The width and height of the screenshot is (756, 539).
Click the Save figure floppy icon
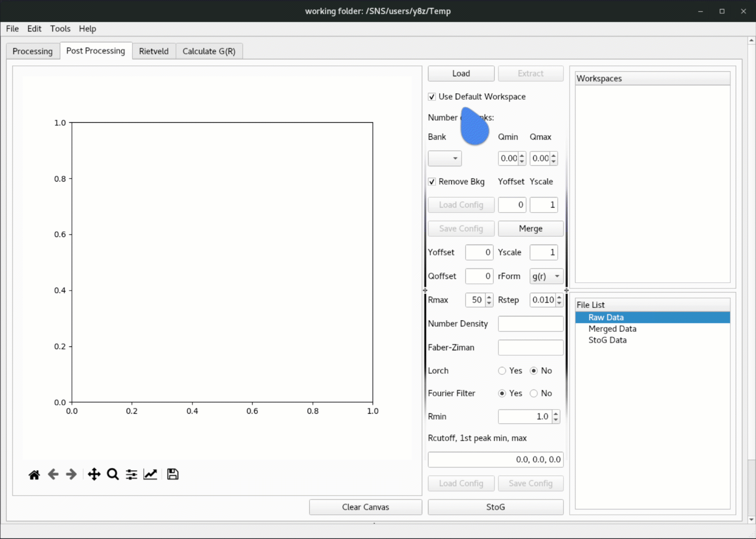[x=173, y=475]
